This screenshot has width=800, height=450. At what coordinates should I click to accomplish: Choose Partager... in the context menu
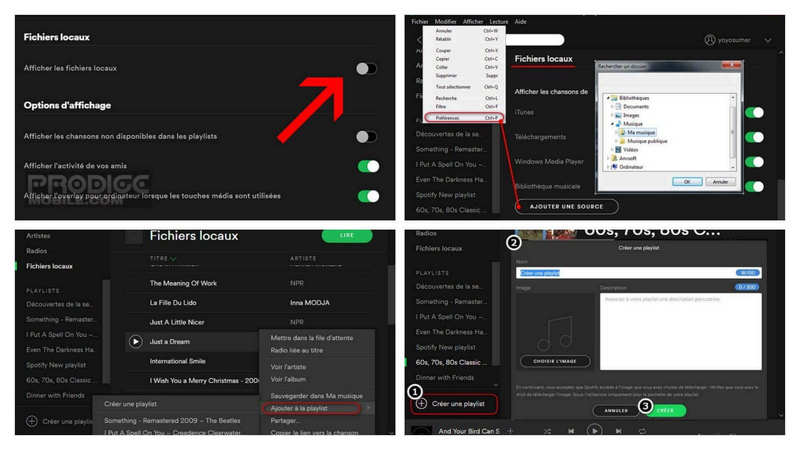(x=285, y=420)
